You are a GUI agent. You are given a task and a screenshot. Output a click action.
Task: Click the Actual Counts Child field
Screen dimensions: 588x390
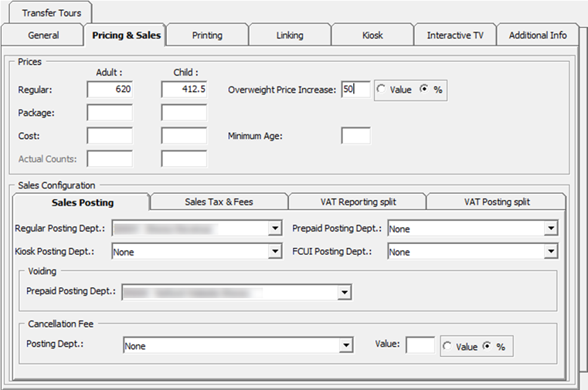coord(184,159)
